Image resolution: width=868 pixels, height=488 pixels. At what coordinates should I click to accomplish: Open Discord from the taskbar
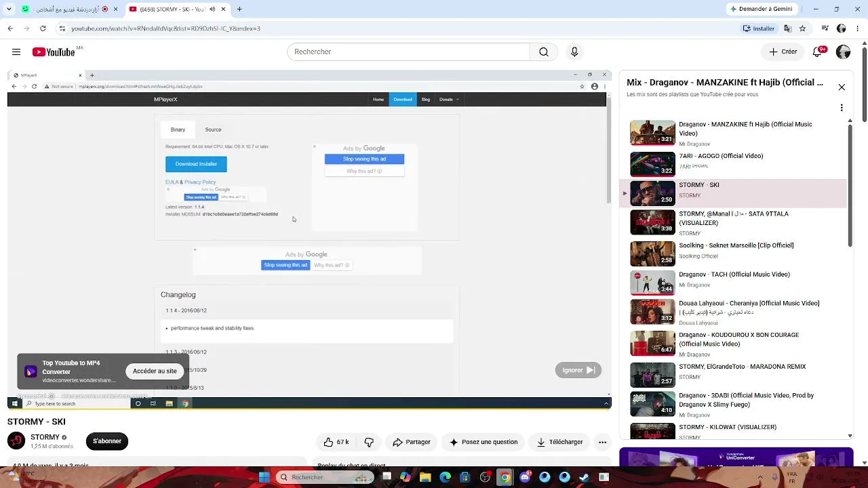click(x=525, y=477)
